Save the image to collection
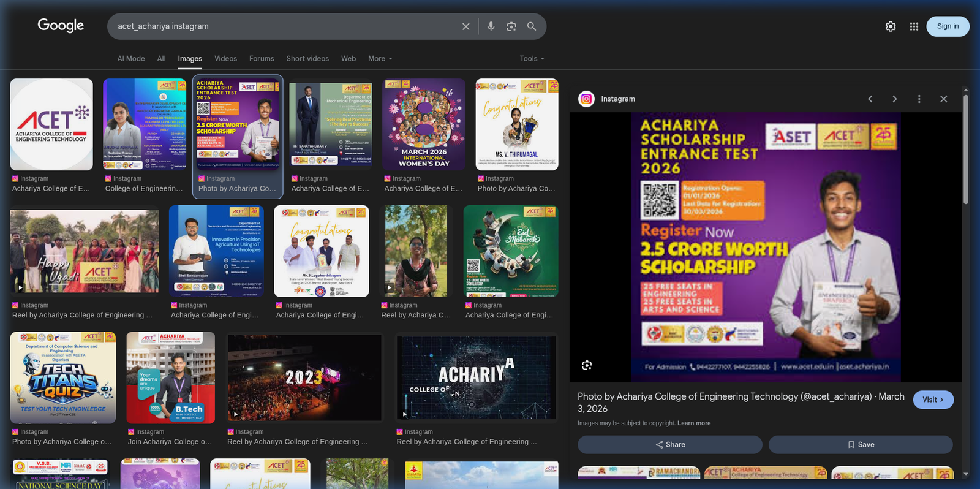This screenshot has height=489, width=980. point(861,445)
